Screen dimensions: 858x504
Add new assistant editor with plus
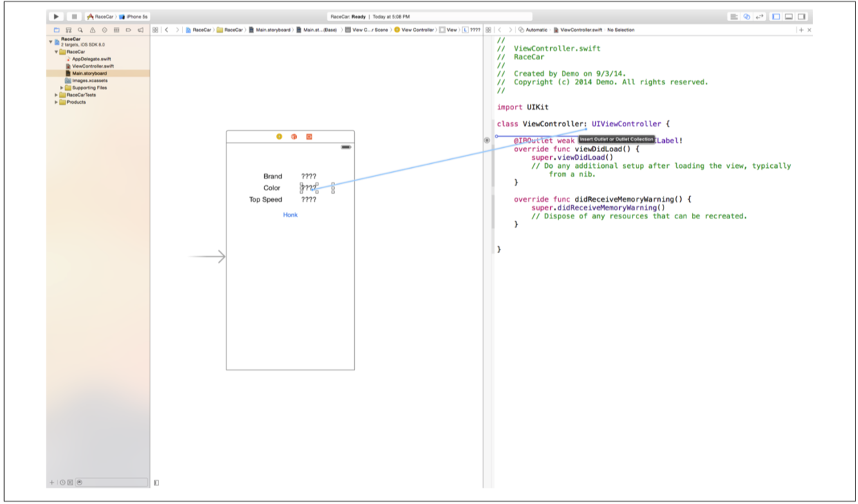801,30
